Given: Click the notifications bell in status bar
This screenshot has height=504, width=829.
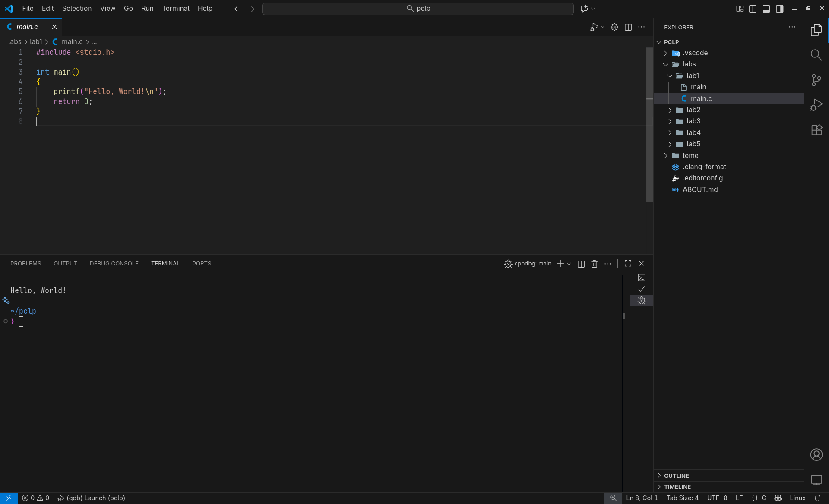Looking at the screenshot, I should 817,498.
